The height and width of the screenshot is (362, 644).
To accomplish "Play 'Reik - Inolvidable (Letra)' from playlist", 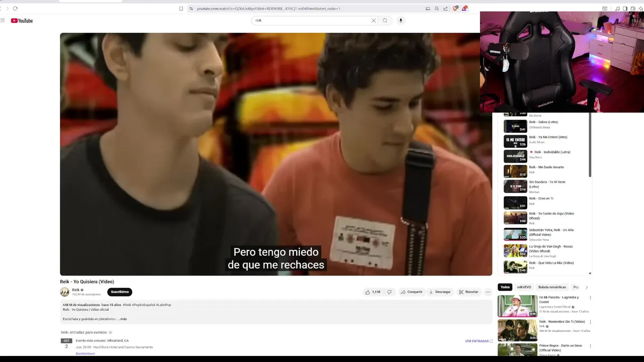I will [544, 156].
